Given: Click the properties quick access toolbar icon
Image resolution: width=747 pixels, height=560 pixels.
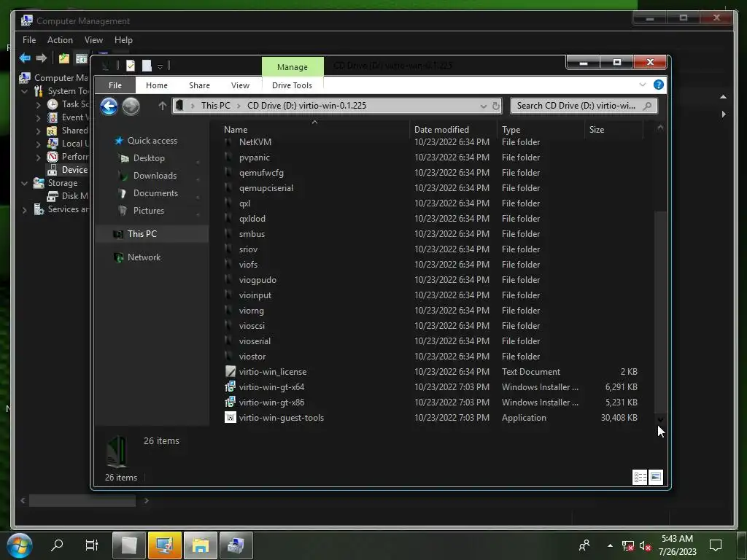Looking at the screenshot, I should pos(131,65).
